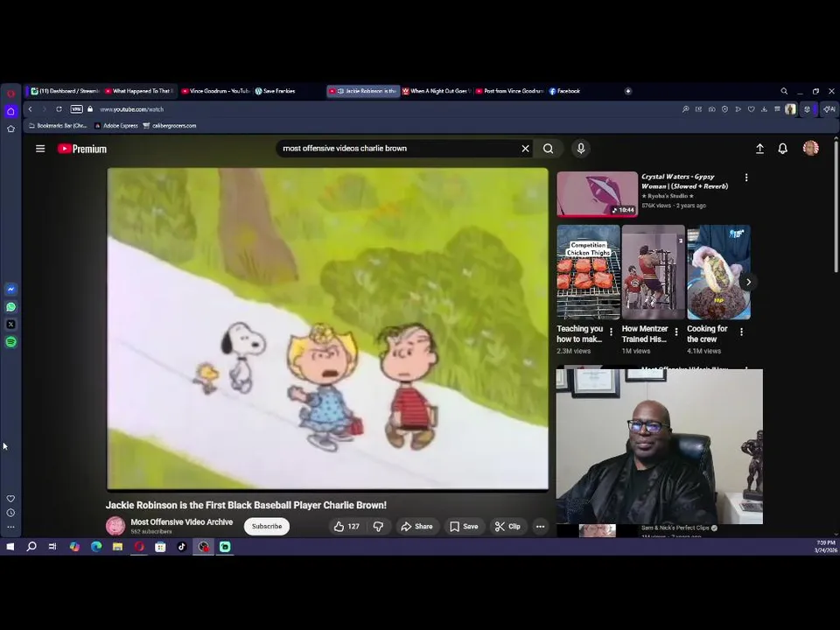Viewport: 840px width, 630px height.
Task: Open the Crystal Waters - Gypsy Woman title link
Action: [x=684, y=182]
